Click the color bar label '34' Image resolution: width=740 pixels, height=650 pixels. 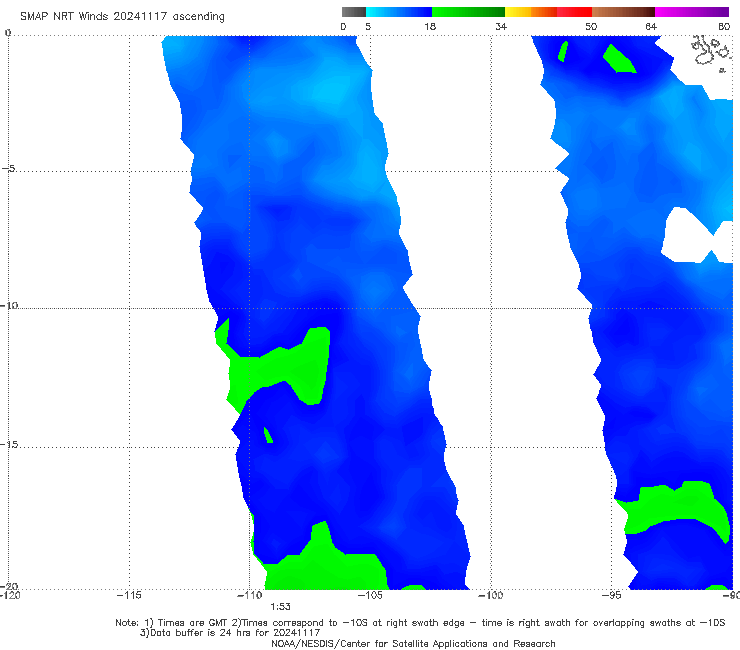501,27
